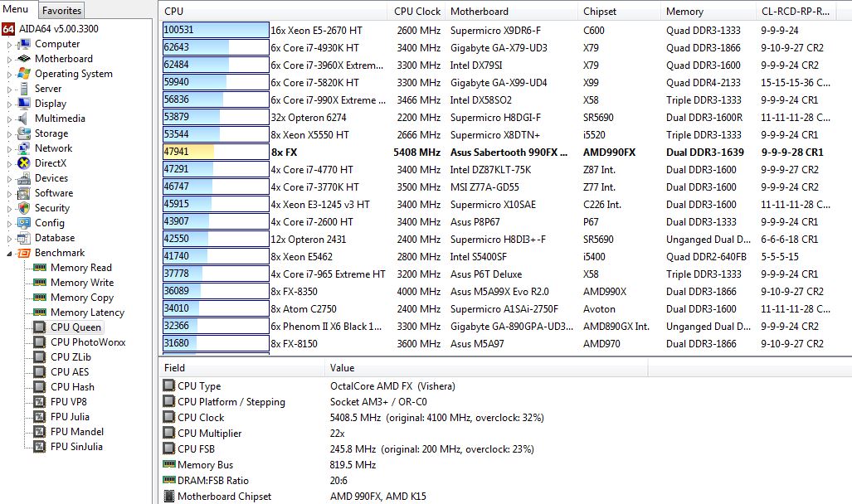Select the Computer icon in tree
The width and height of the screenshot is (852, 504).
point(24,44)
